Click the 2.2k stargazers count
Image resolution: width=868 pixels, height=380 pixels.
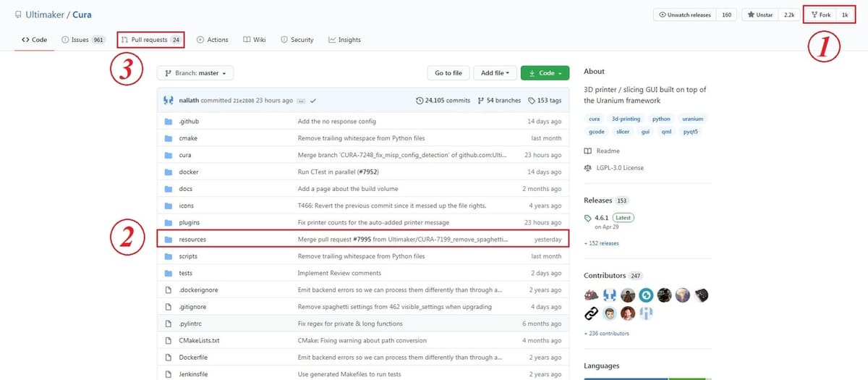tap(789, 14)
